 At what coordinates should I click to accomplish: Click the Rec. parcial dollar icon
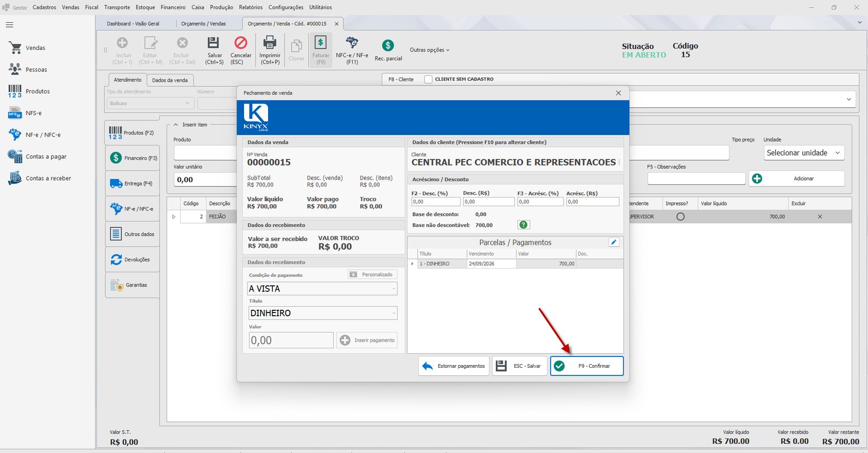click(388, 45)
